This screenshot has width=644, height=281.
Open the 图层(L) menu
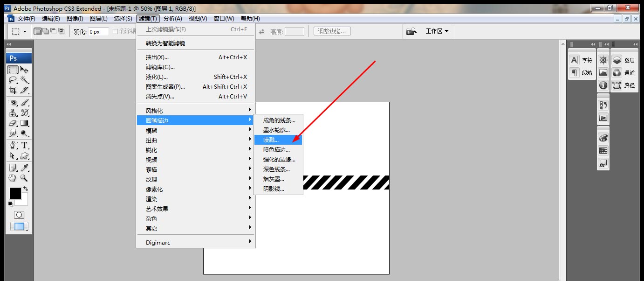[98, 19]
